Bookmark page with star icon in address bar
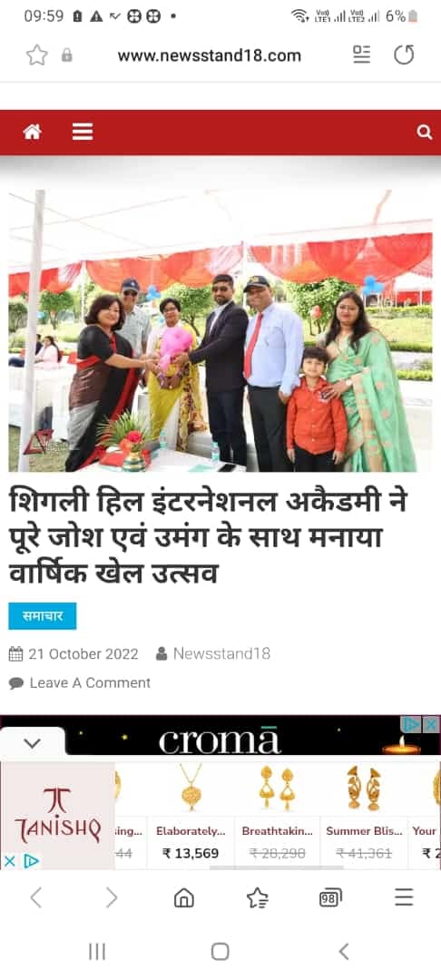 (37, 55)
